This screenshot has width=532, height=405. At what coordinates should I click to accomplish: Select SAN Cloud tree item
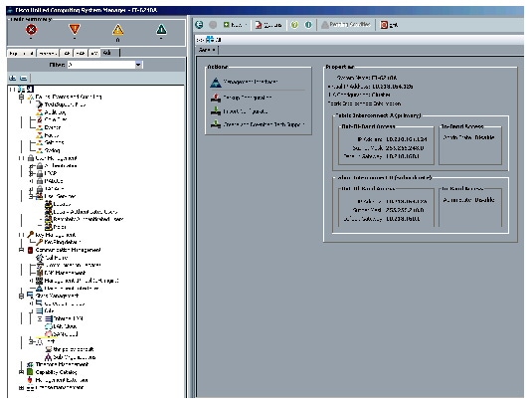[x=66, y=334]
